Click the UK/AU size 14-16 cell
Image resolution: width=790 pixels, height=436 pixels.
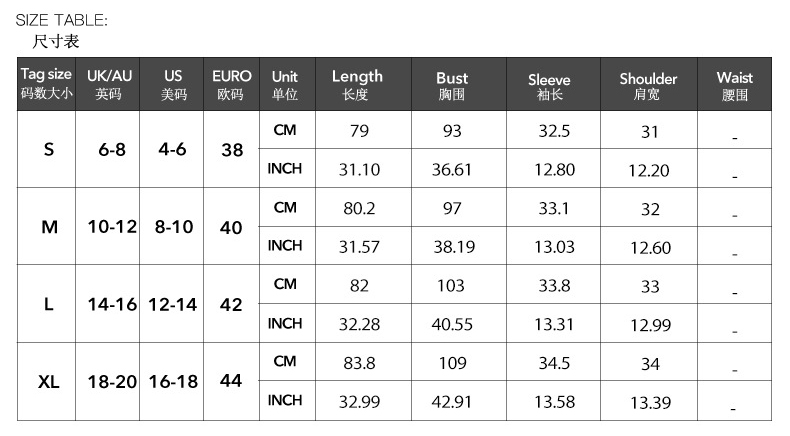(110, 304)
